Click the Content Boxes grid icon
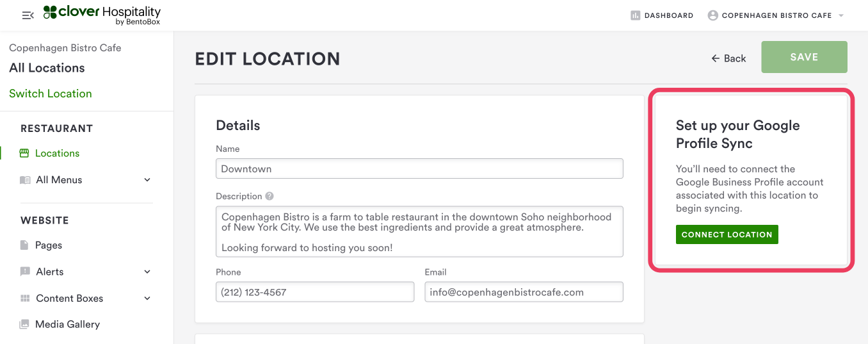Screen dimensions: 868x344 [25, 299]
